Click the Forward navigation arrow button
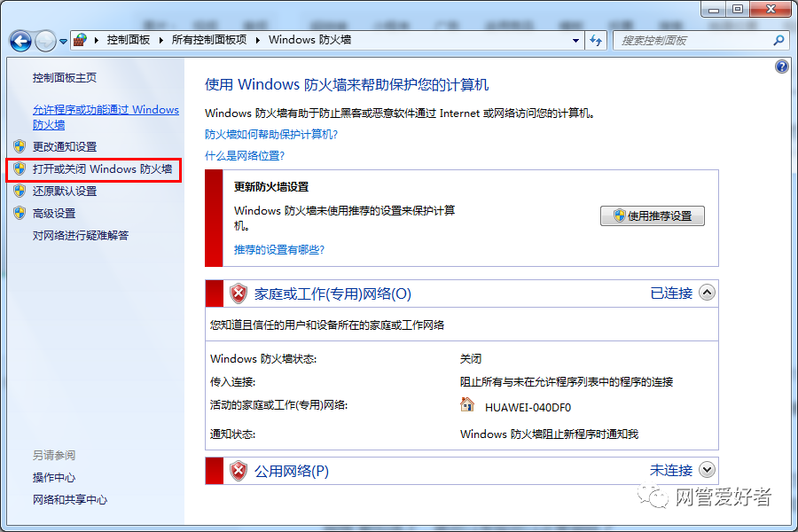This screenshot has width=798, height=532. (45, 41)
